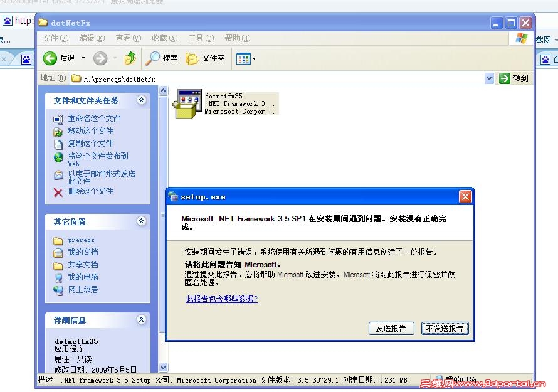Select the dotnetfx35 installer file icon
Screen dimensions: 558x392
187,103
